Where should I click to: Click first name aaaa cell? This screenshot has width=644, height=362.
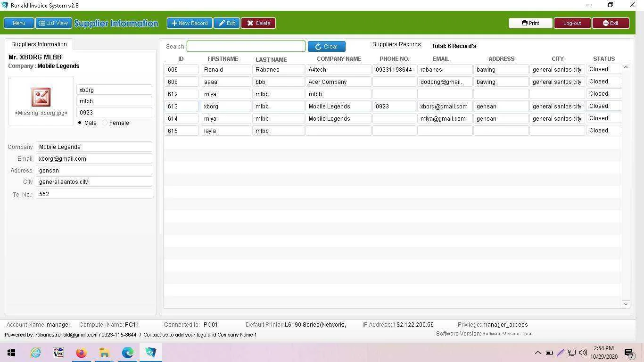[x=226, y=82]
